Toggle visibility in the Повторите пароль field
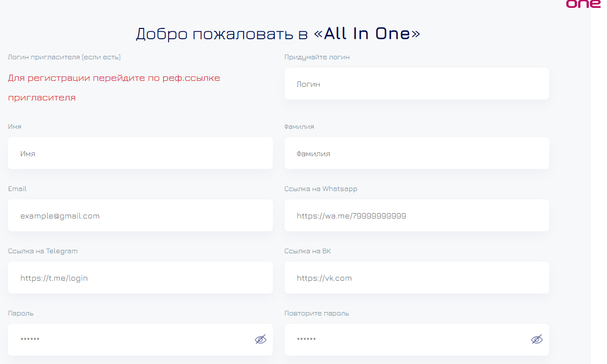The image size is (607, 364). pyautogui.click(x=536, y=340)
